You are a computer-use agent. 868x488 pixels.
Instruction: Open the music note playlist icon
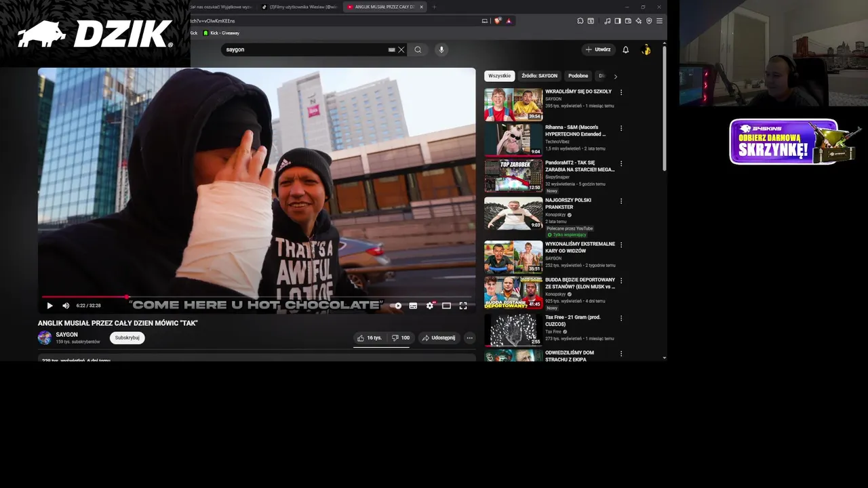(607, 21)
